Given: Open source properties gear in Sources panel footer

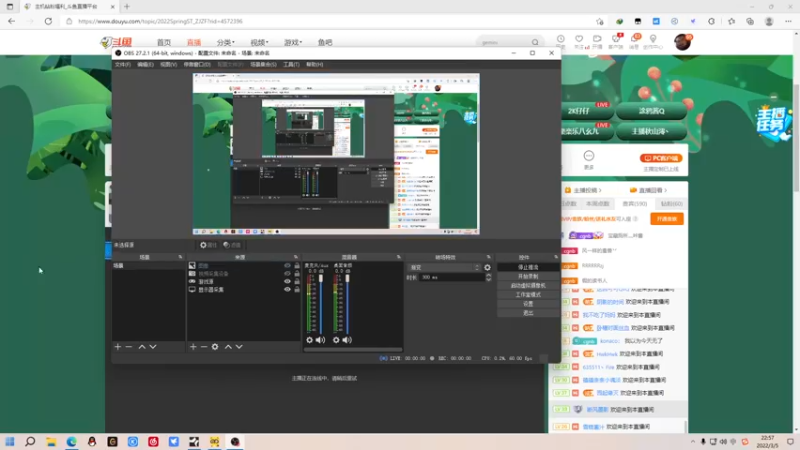Looking at the screenshot, I should pyautogui.click(x=215, y=347).
